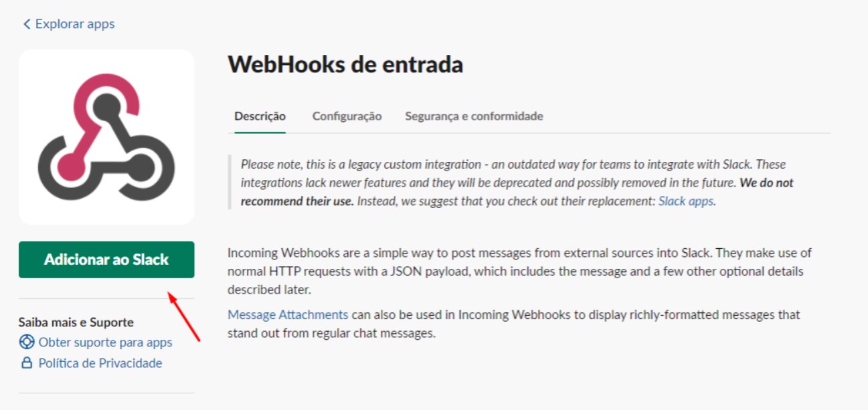This screenshot has width=868, height=410.
Task: Click the red arrow pointing at the button
Action: (183, 316)
